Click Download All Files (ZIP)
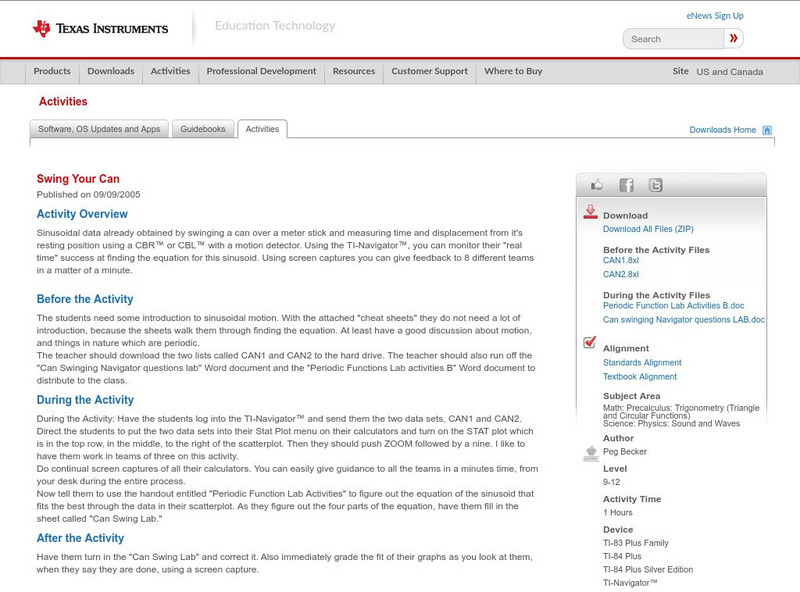 (x=648, y=229)
